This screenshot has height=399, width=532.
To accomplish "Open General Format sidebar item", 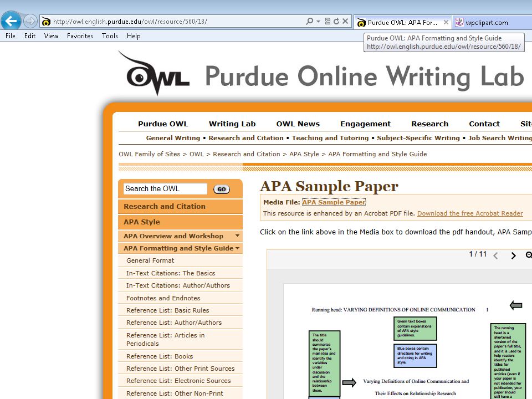I will click(180, 260).
